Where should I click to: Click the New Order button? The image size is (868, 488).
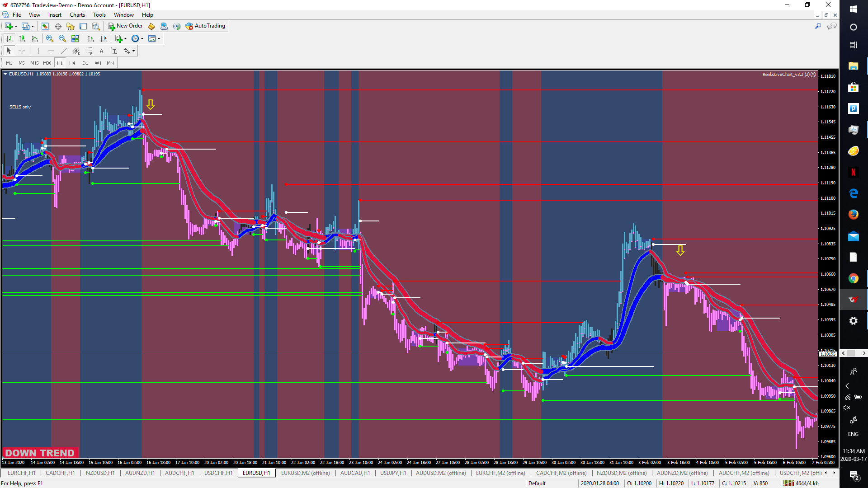125,26
